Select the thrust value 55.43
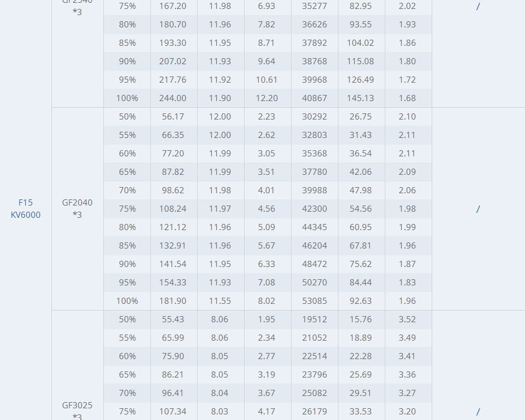525x420 pixels. pos(173,319)
